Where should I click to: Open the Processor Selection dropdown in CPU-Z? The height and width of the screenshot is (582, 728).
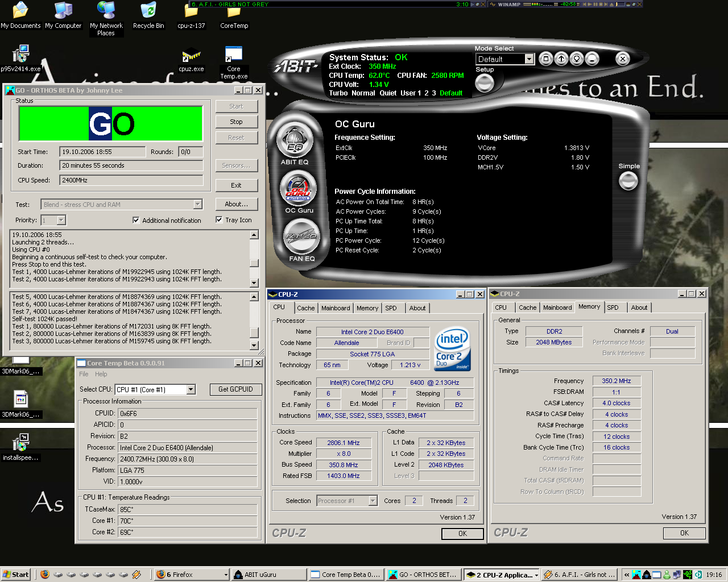click(x=373, y=501)
